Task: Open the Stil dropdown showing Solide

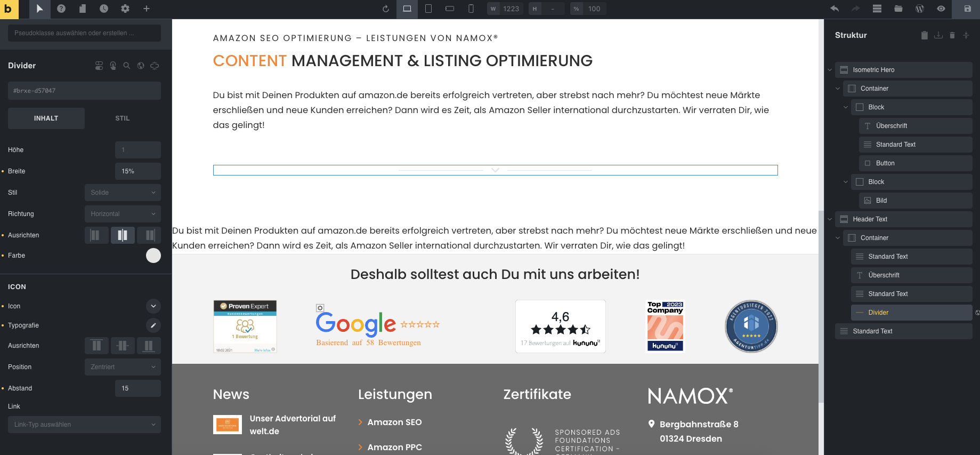Action: [x=123, y=193]
